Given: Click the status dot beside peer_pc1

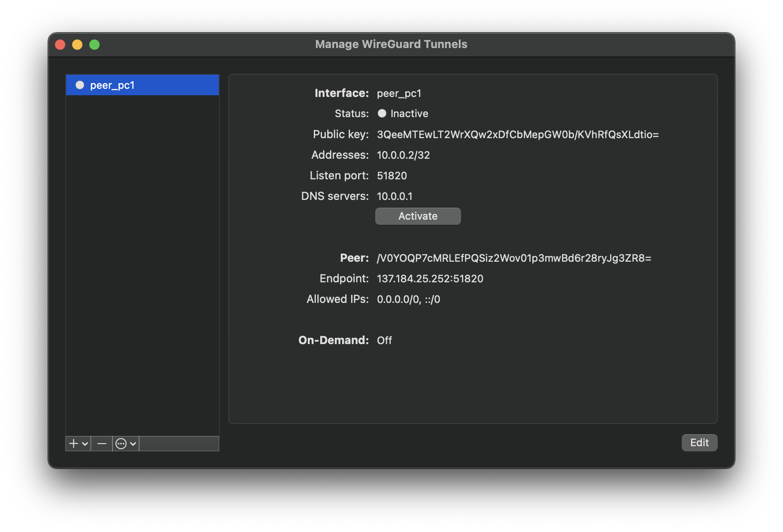Looking at the screenshot, I should click(79, 85).
